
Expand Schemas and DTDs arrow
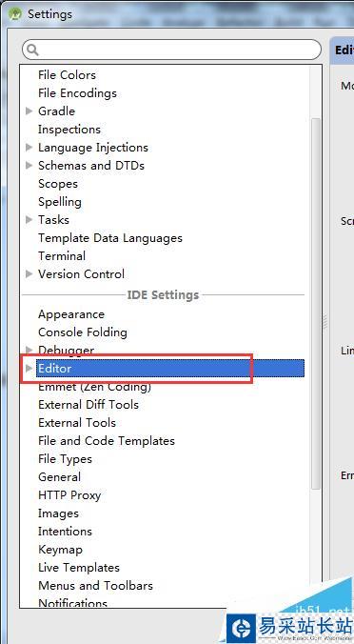point(29,165)
